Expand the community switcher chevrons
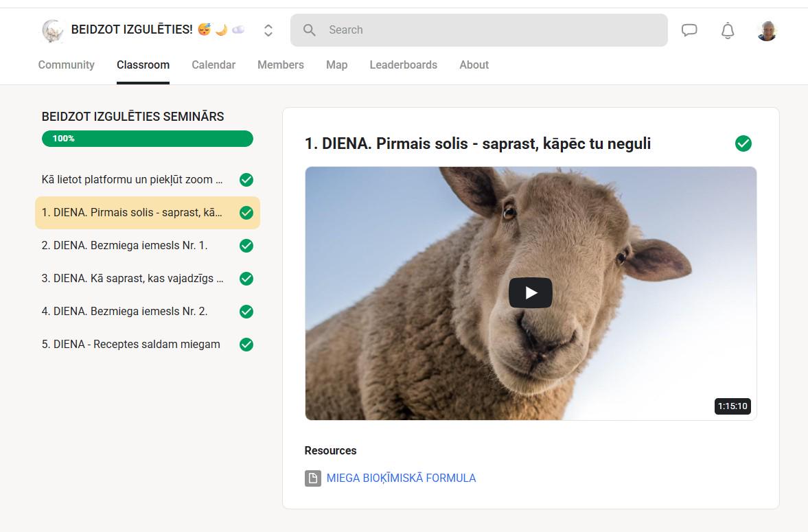808x532 pixels. pos(268,30)
